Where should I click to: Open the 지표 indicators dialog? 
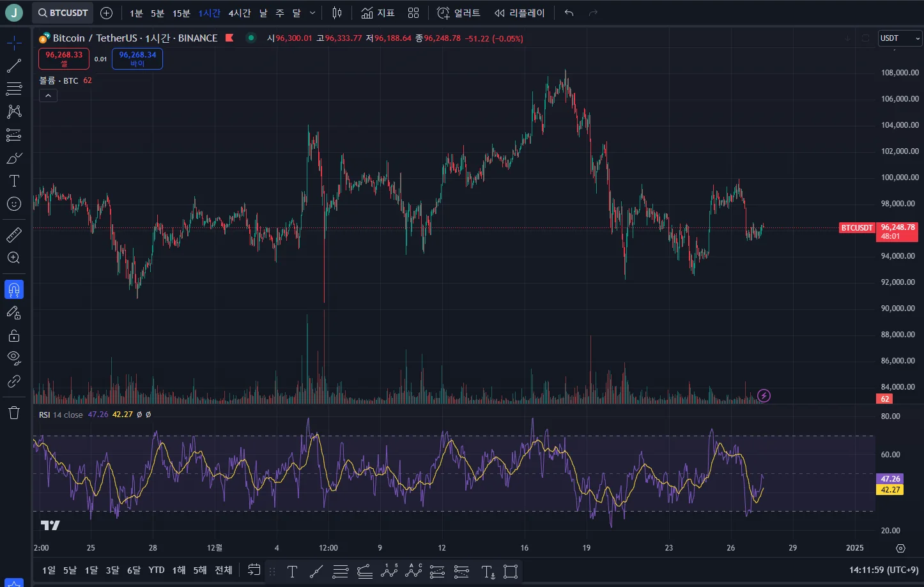[x=378, y=13]
